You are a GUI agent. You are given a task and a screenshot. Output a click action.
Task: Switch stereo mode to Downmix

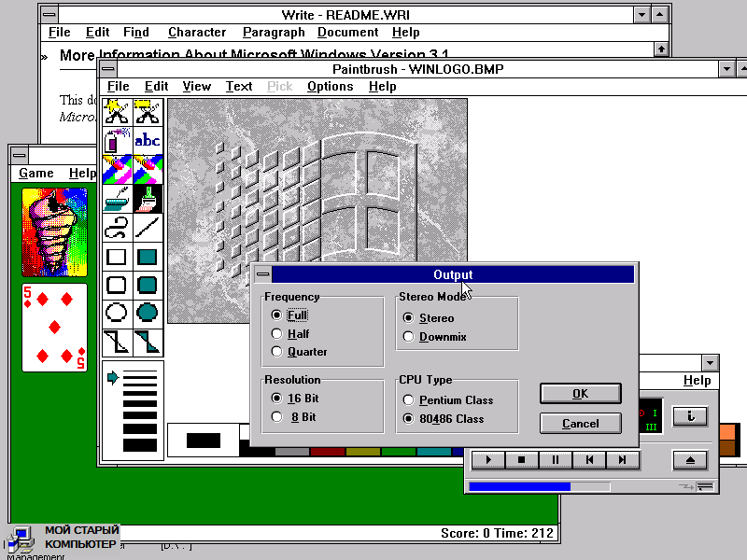(x=407, y=337)
